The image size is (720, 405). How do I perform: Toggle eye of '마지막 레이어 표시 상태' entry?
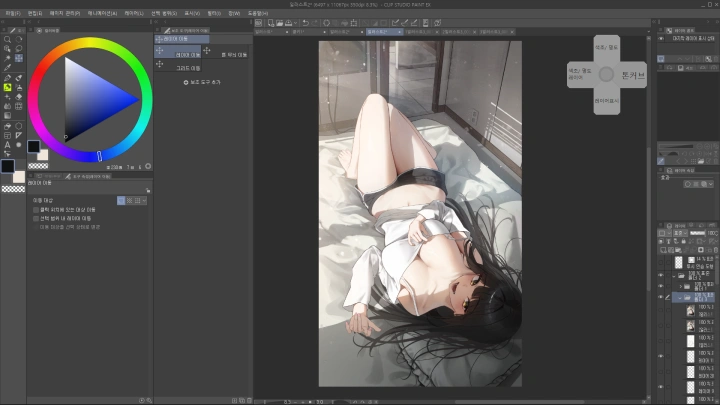coord(661,39)
